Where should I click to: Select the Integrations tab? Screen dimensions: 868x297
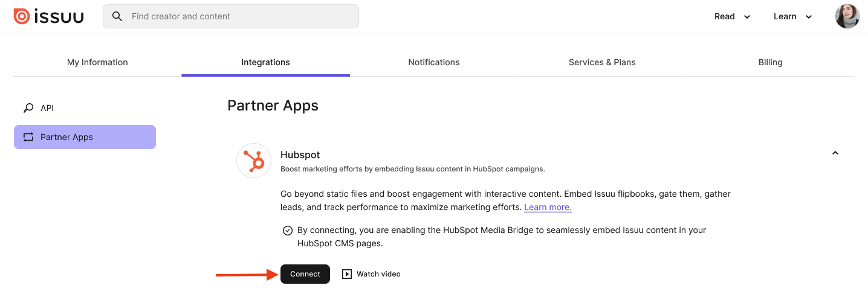265,62
